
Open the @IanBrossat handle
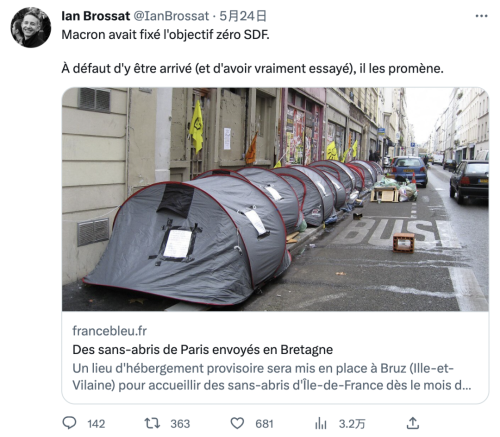(x=171, y=16)
